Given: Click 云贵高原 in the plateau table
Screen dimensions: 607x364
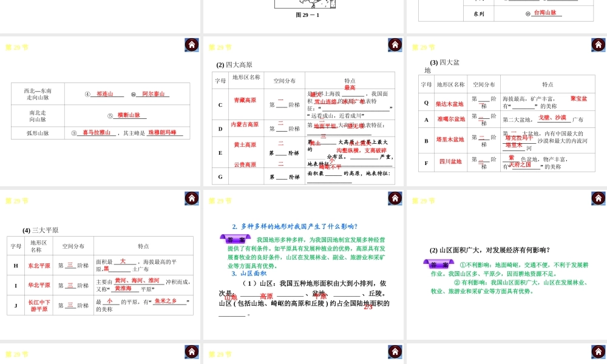Looking at the screenshot, I should point(245,165).
